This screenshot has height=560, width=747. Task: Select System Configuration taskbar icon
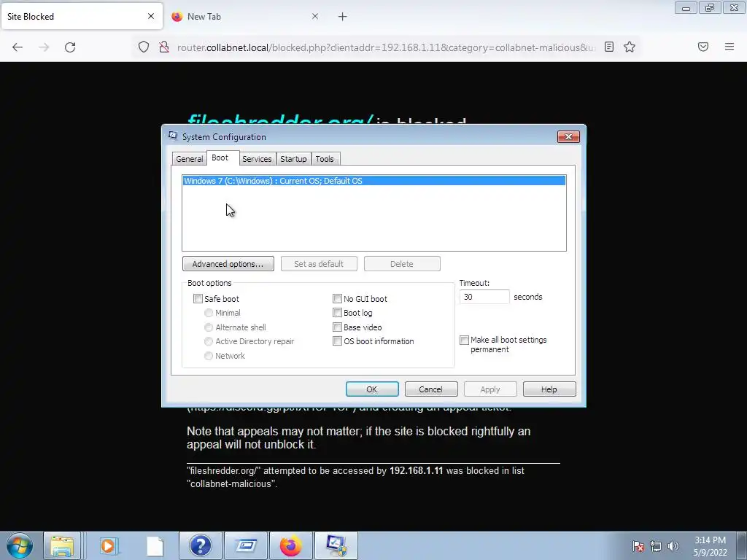point(336,545)
